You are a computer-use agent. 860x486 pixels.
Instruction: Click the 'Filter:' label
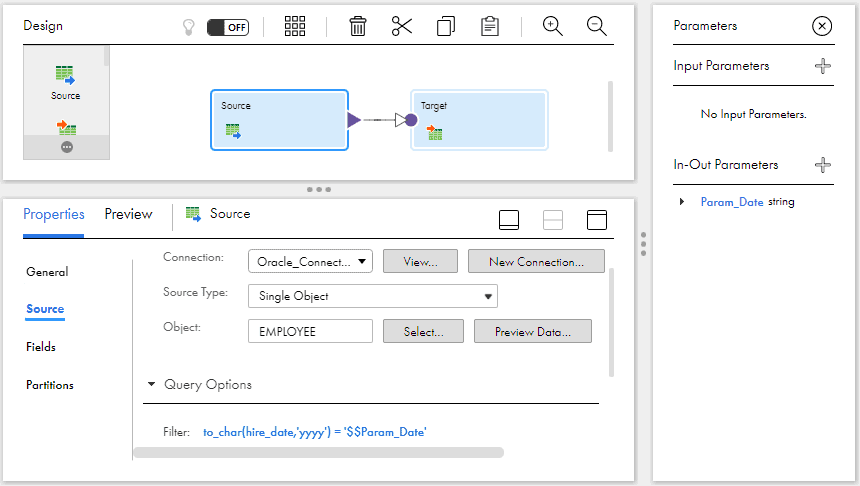click(x=176, y=432)
